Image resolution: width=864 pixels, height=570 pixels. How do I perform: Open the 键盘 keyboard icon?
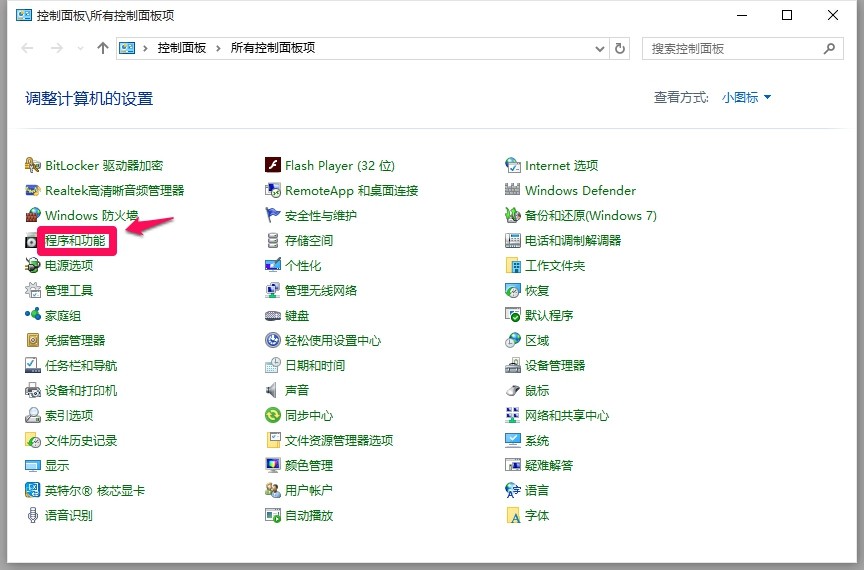pyautogui.click(x=273, y=315)
